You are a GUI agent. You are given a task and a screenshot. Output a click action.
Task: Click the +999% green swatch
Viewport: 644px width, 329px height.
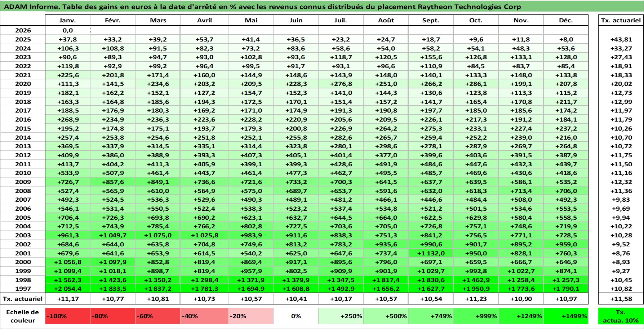476,316
